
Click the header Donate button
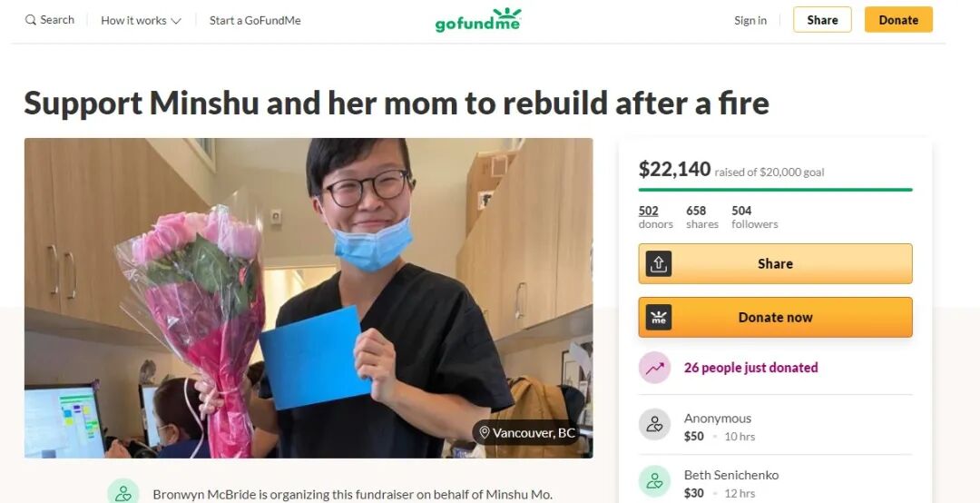click(898, 20)
